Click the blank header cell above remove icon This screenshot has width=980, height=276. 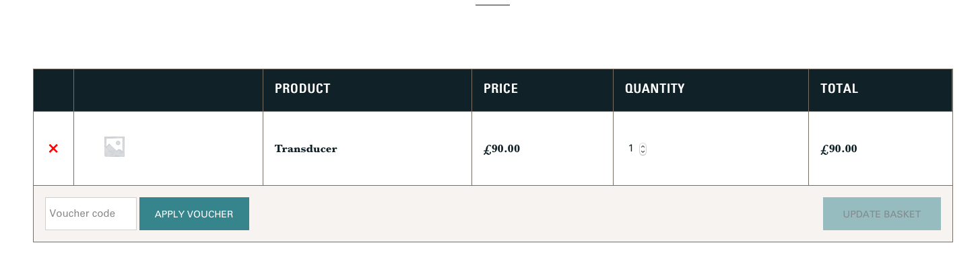pos(53,90)
